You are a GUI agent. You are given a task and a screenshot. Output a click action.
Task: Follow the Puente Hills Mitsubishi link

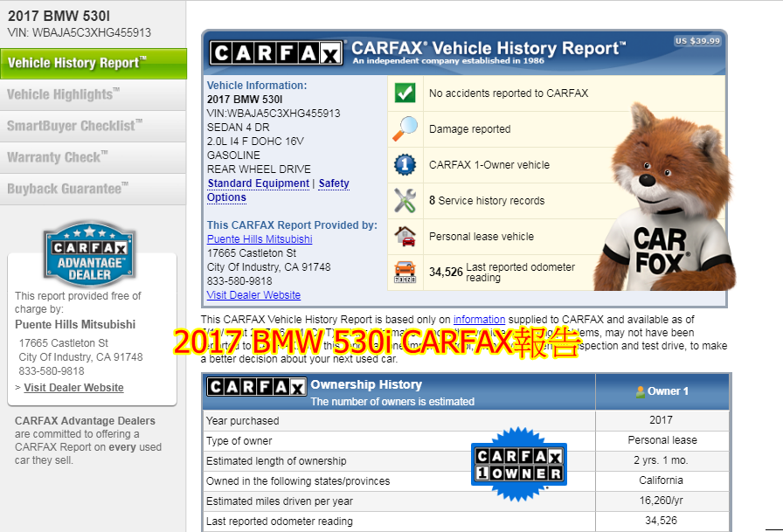click(260, 239)
